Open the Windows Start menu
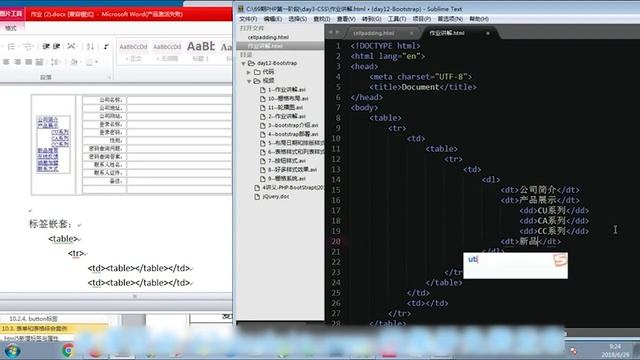 (x=12, y=351)
